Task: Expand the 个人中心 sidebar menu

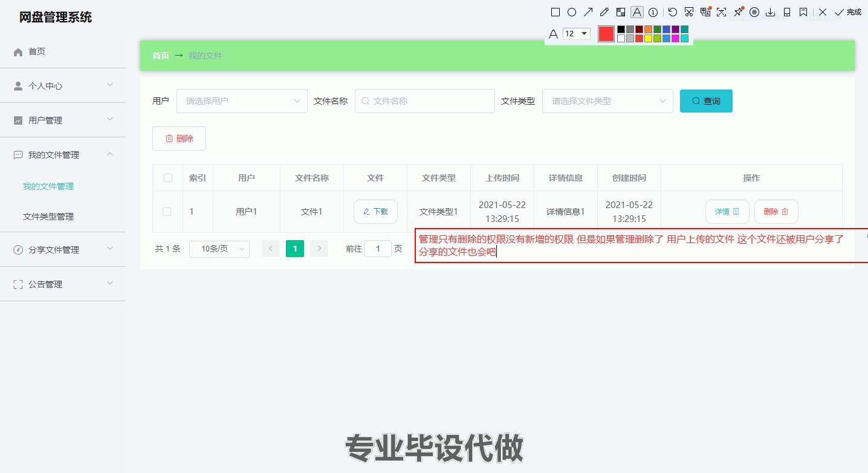Action: [63, 86]
